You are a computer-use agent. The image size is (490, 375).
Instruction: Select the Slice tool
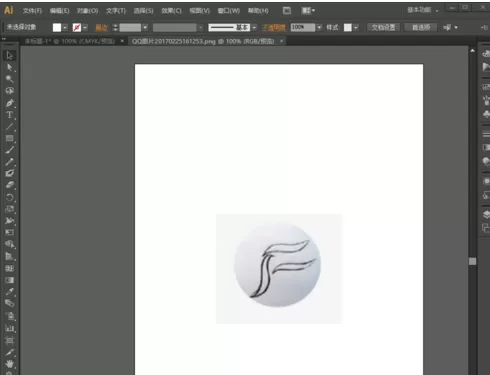click(9, 352)
